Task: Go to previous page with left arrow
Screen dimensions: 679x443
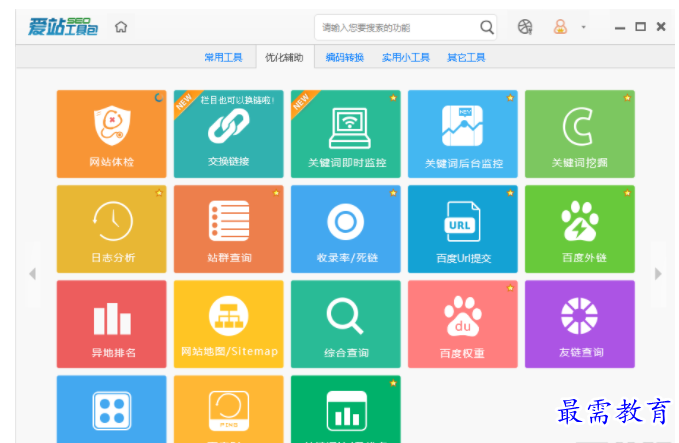Action: (33, 274)
